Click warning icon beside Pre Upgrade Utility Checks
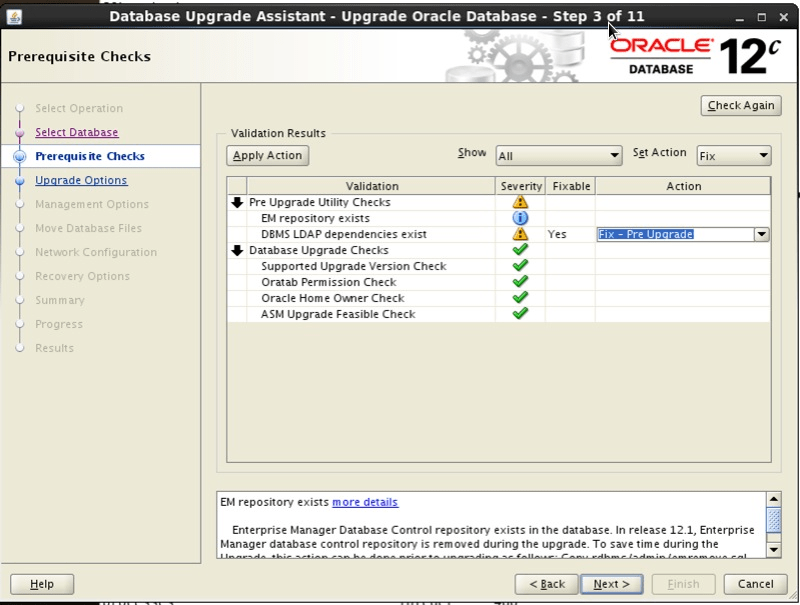Screen dimensions: 800x605 tap(521, 202)
